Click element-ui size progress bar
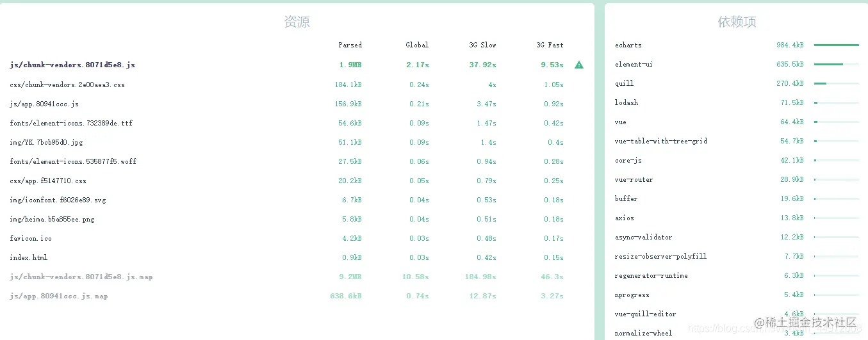The width and height of the screenshot is (868, 340). point(836,65)
